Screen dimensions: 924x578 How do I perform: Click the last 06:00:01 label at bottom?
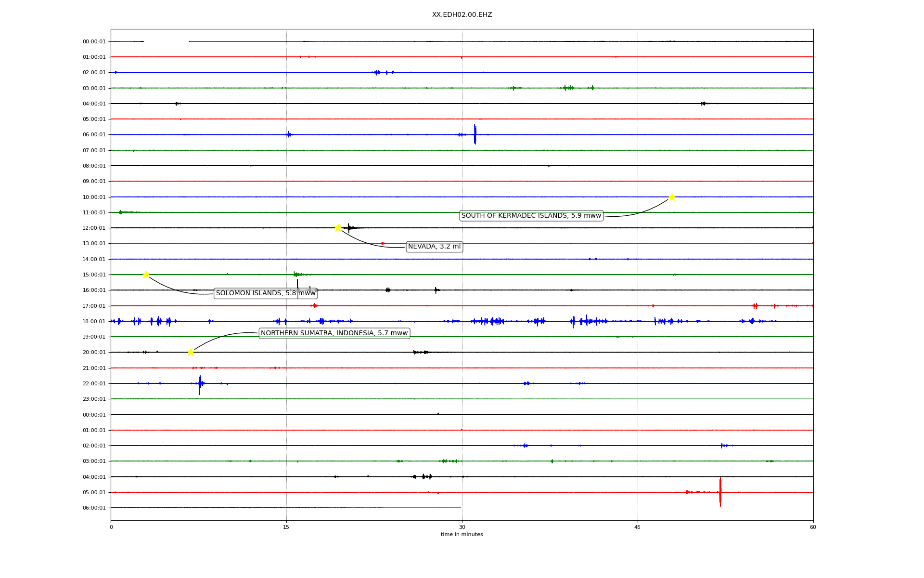point(94,508)
